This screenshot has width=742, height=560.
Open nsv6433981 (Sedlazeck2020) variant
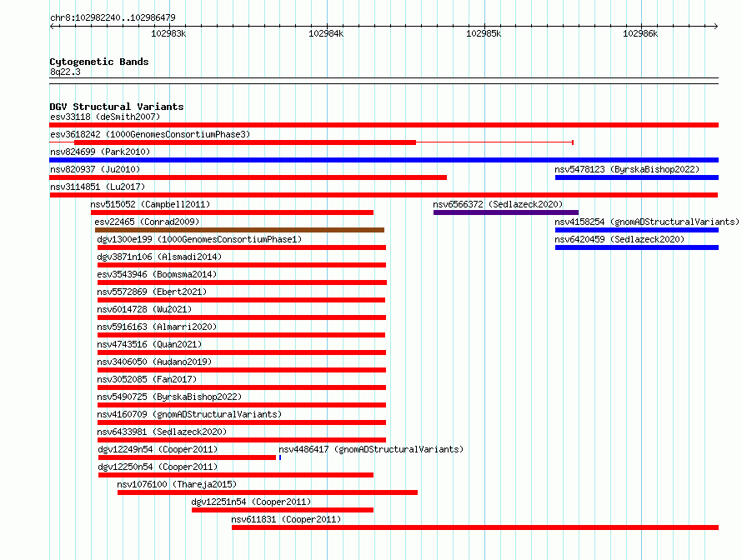162,432
